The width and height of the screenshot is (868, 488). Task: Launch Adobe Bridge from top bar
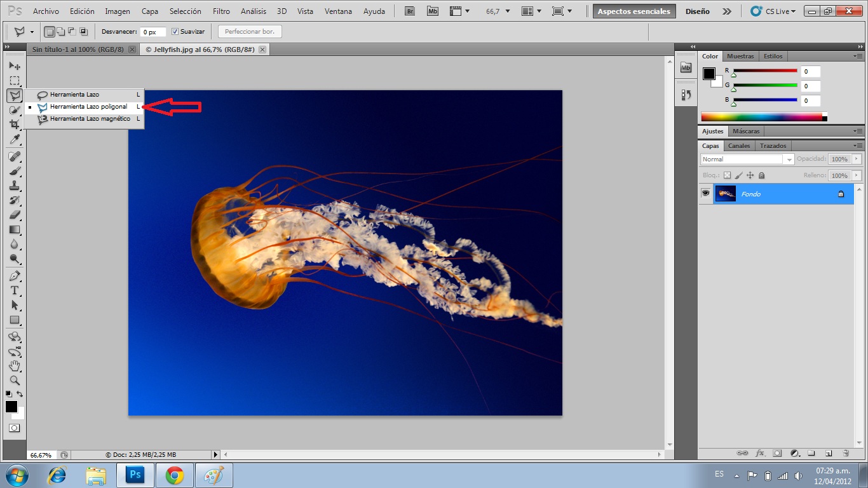click(x=410, y=11)
